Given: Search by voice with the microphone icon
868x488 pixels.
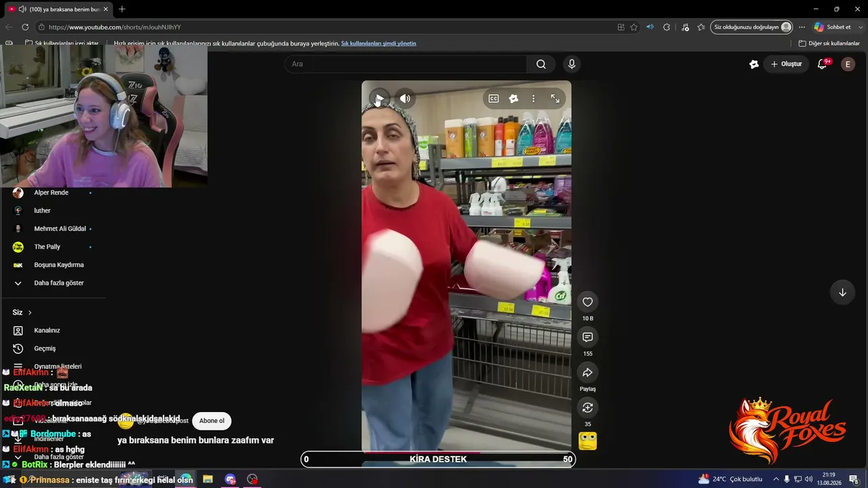Looking at the screenshot, I should [x=572, y=64].
